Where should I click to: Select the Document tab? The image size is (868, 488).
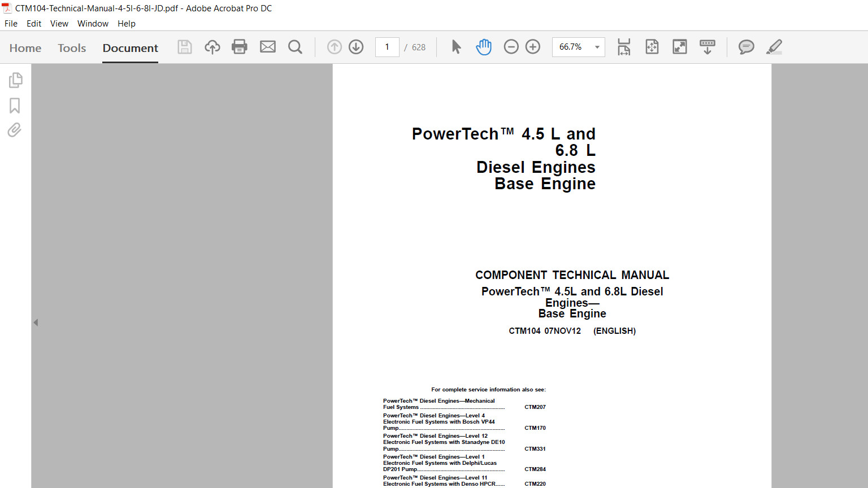[131, 48]
